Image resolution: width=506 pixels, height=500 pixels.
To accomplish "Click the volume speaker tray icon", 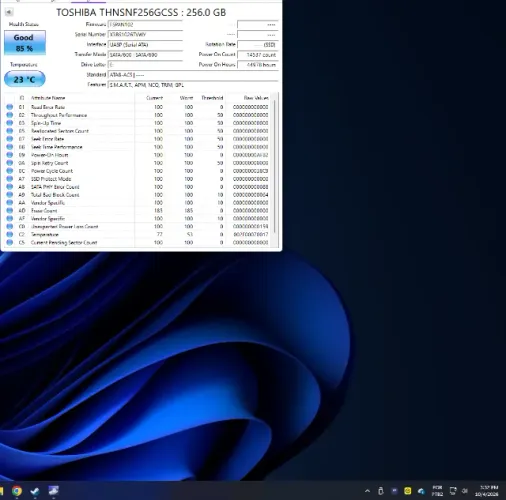I will pyautogui.click(x=465, y=491).
